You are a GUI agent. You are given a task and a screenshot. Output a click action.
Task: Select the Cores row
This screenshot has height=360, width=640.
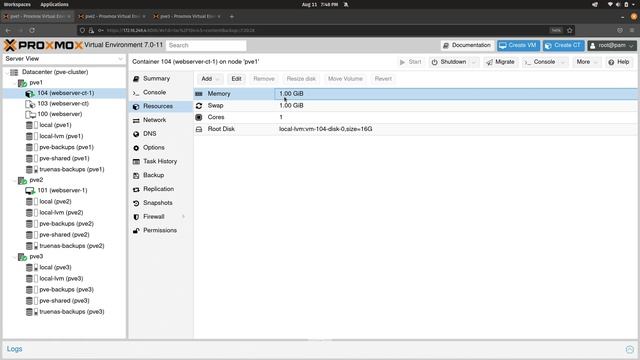[x=416, y=117]
